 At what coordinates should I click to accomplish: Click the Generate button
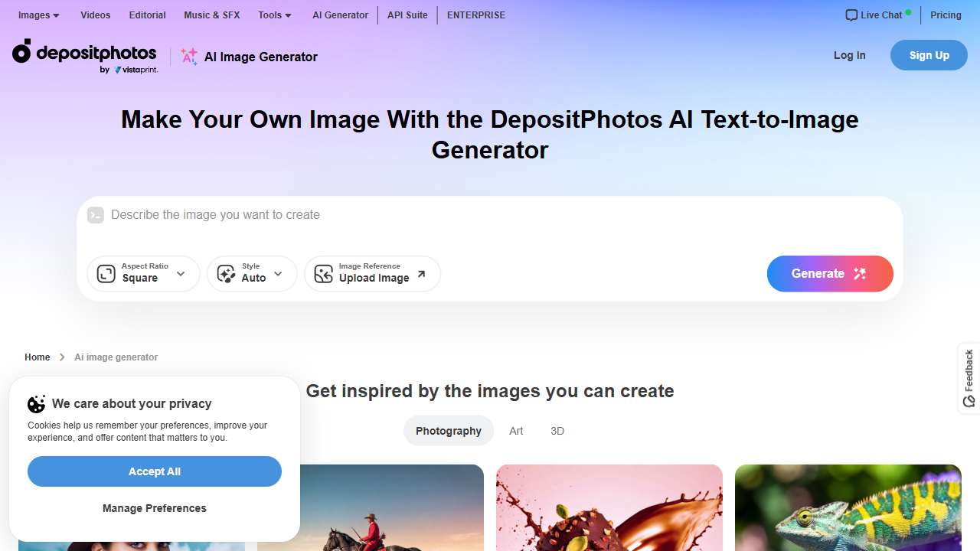click(830, 273)
